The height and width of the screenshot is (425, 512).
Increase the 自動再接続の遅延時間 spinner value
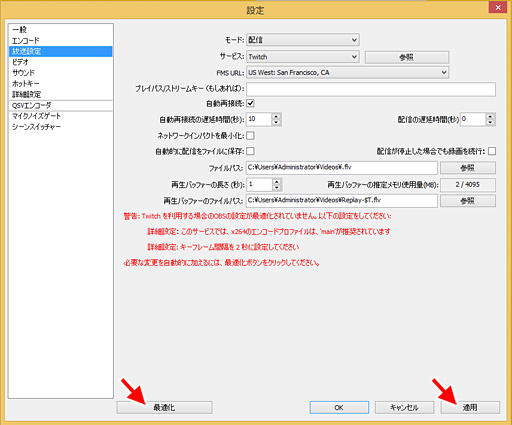[276, 116]
